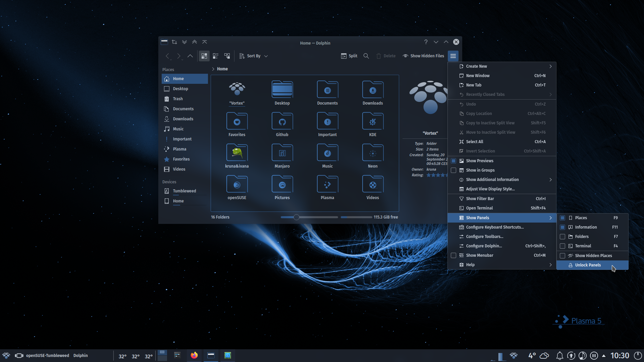Toggle Show Previews checkbox
Viewport: 644px width, 362px height.
tap(453, 161)
